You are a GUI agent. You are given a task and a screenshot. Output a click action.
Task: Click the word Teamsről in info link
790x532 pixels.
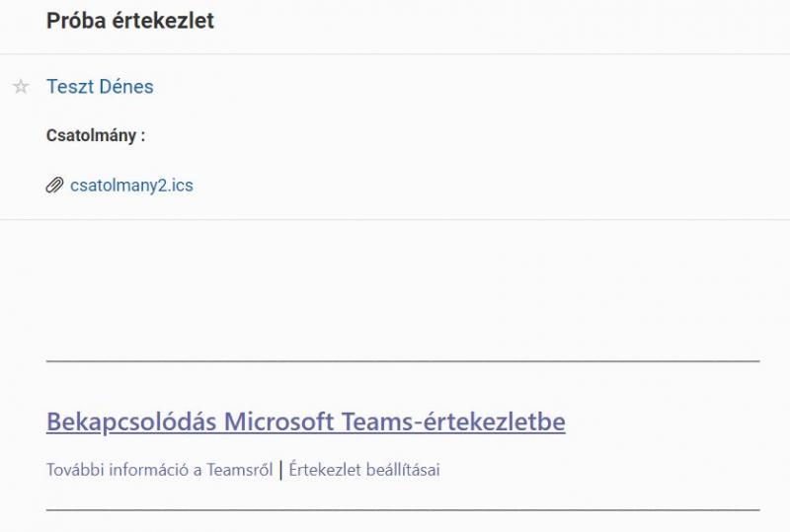coord(239,470)
